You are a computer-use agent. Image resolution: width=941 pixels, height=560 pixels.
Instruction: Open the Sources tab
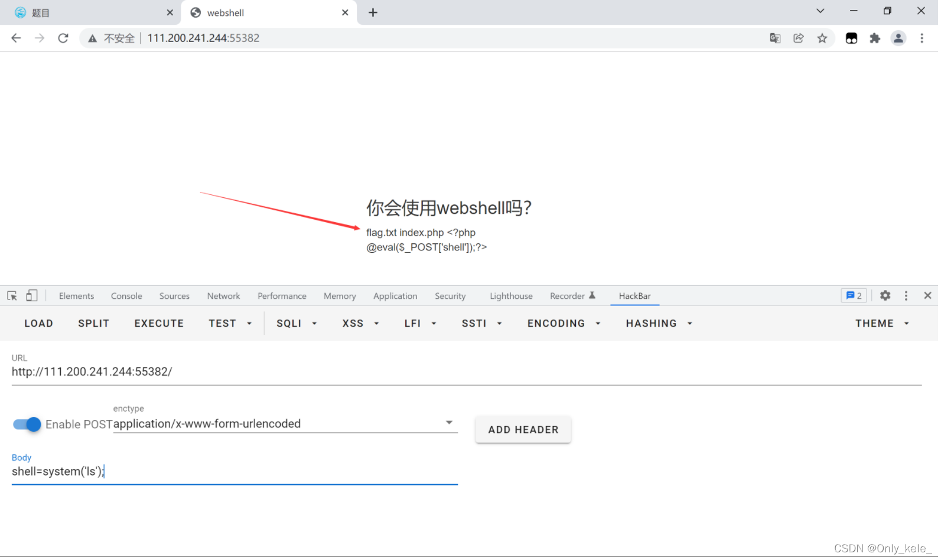pyautogui.click(x=174, y=297)
